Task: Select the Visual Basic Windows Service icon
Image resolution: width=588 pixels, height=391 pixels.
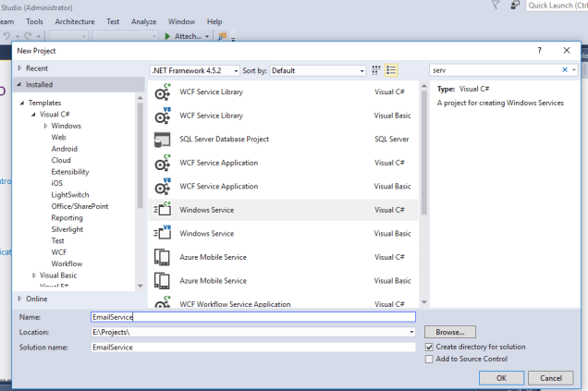Action: (x=163, y=233)
